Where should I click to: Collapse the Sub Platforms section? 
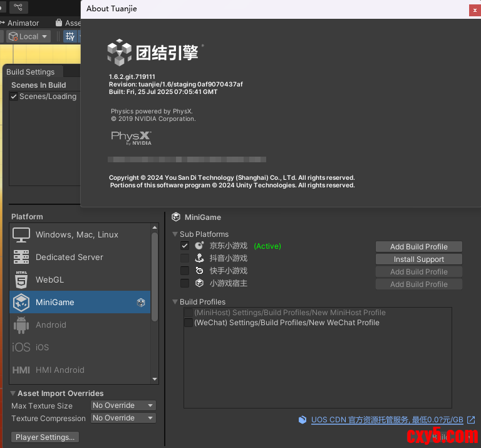tap(175, 234)
